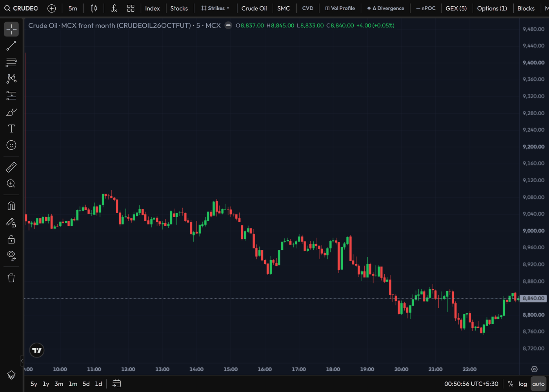Viewport: 549px width, 392px height.
Task: Remove drawings with trash icon
Action: [11, 278]
